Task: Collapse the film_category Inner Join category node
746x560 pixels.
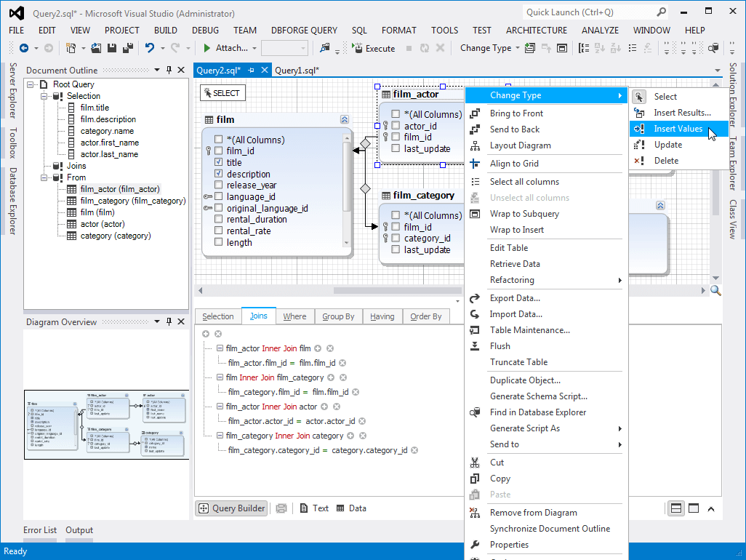Action: point(220,436)
